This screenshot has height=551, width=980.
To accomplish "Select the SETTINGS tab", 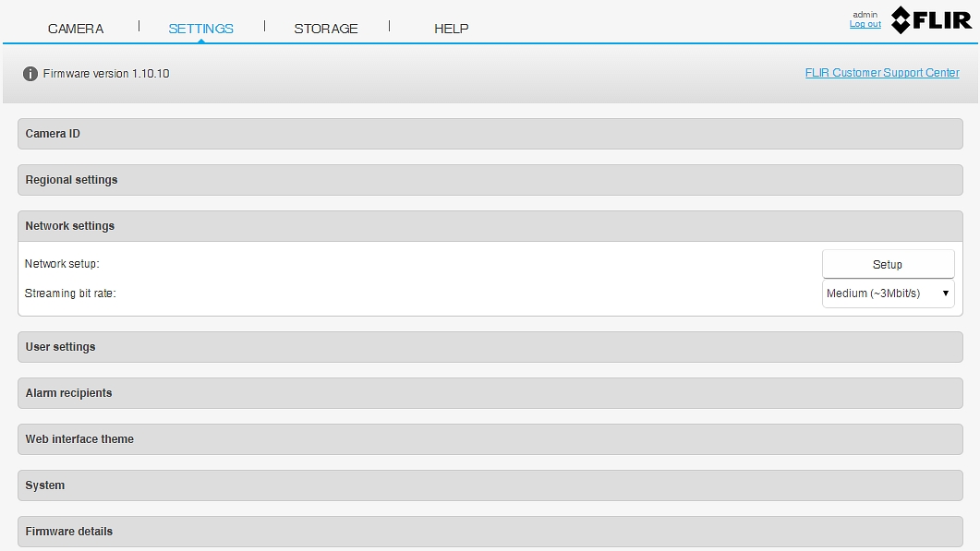I will point(200,29).
